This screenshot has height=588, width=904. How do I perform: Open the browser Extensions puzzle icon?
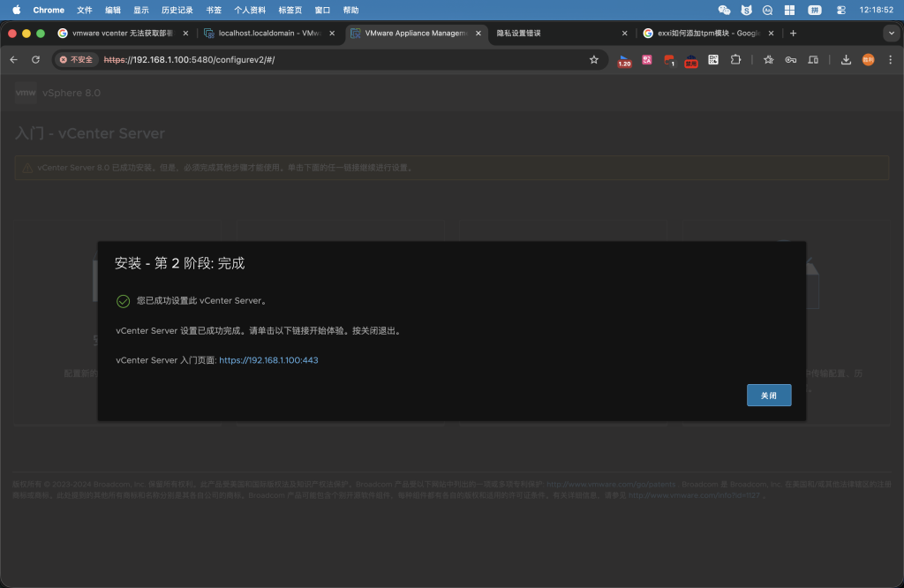pos(735,60)
